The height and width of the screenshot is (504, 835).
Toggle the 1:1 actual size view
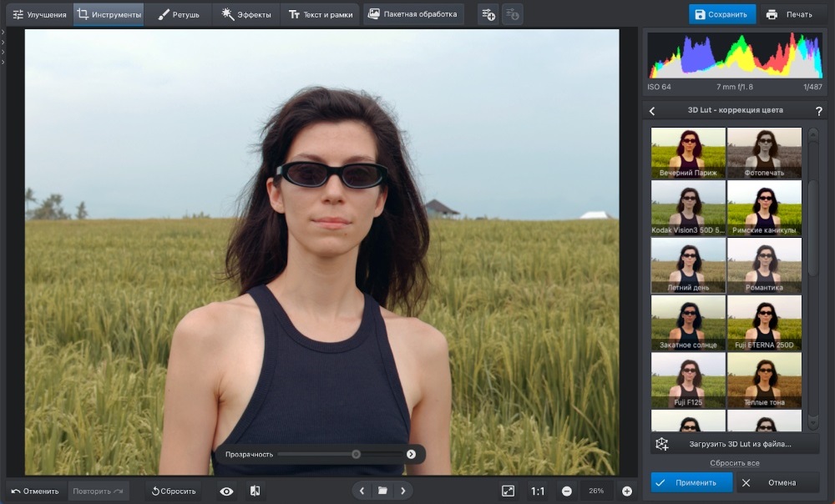[539, 491]
